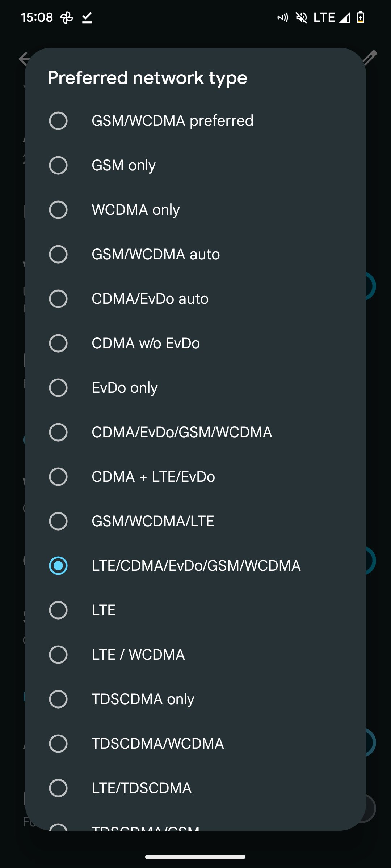Select CDMA/EvDo auto network type
Image resolution: width=391 pixels, height=868 pixels.
pyautogui.click(x=58, y=299)
